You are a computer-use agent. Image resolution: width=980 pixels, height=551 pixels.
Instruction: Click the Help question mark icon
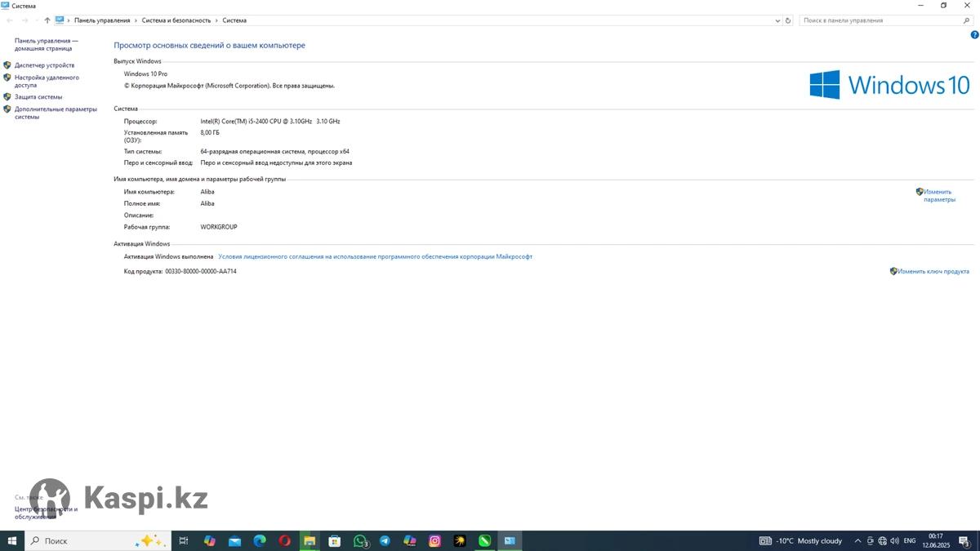(974, 35)
